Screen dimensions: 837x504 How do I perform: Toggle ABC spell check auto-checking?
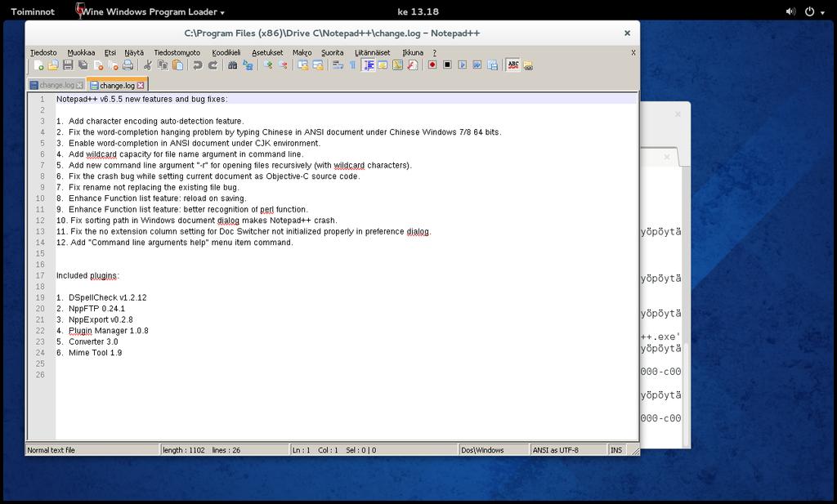pos(513,65)
